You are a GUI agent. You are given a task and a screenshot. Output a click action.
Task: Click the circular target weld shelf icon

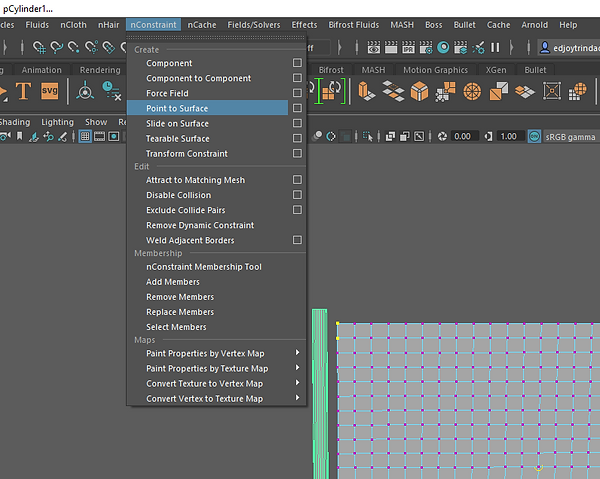coord(472,92)
